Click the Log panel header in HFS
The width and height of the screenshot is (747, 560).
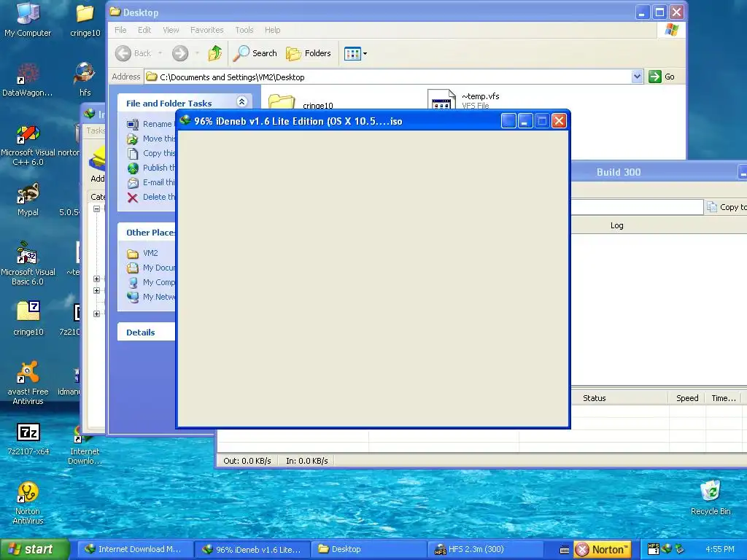coord(616,226)
